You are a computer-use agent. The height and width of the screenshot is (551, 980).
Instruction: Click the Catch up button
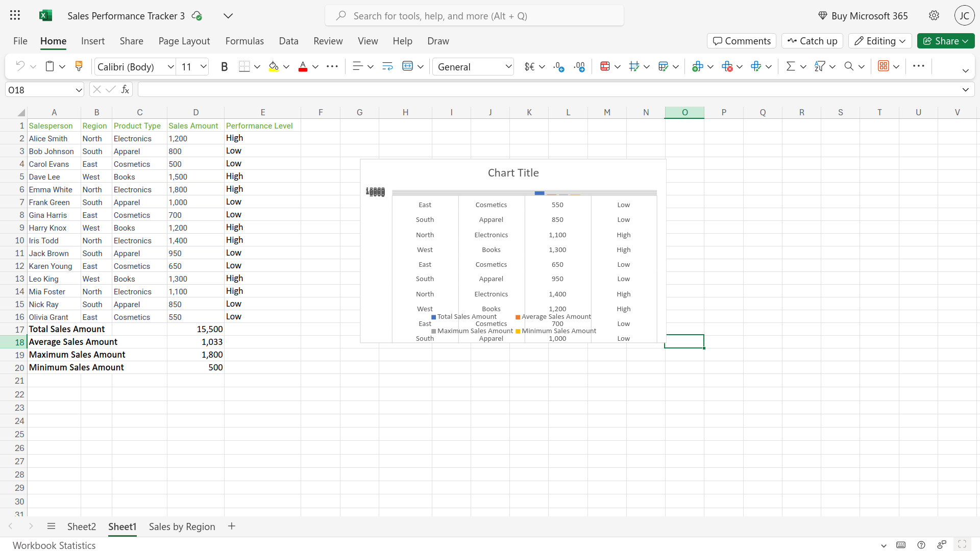tap(812, 41)
